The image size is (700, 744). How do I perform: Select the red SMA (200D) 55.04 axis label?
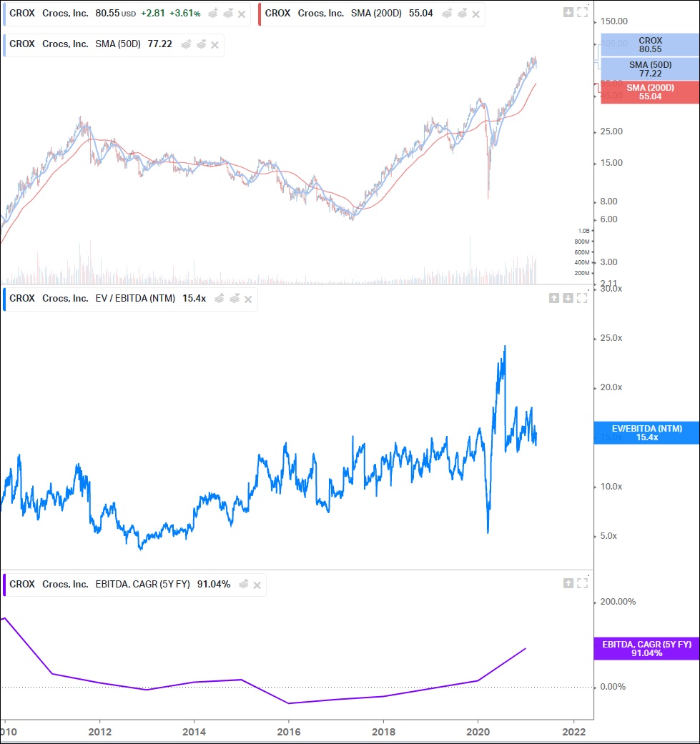[650, 92]
